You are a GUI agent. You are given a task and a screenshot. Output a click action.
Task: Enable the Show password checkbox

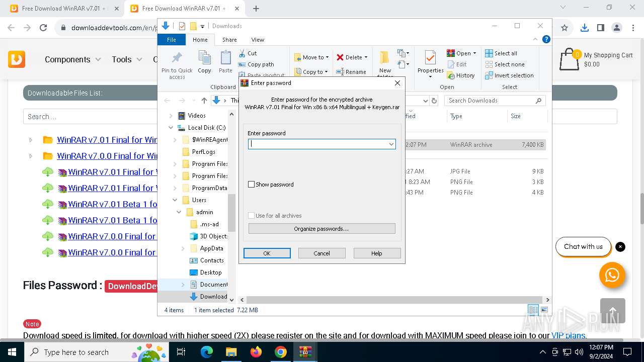coord(252,185)
